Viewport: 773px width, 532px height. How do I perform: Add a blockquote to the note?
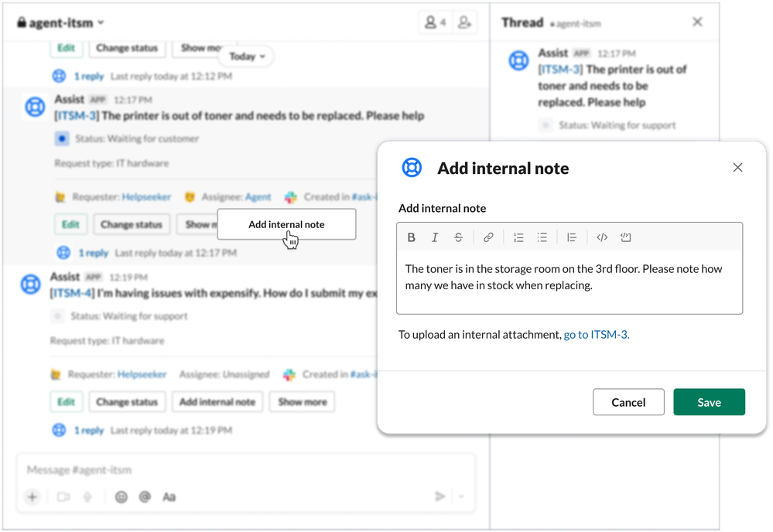572,237
